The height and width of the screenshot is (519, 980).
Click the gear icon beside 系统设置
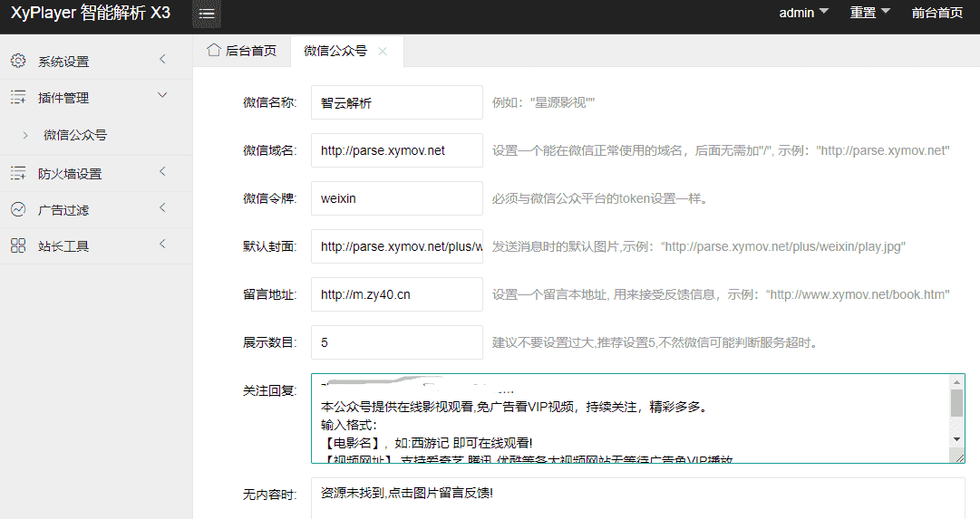(18, 61)
